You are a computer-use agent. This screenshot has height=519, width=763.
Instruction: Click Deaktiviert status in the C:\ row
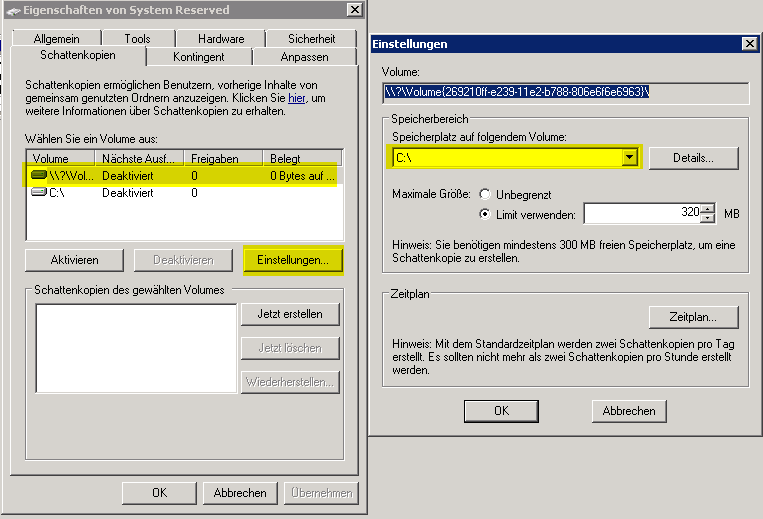[127, 193]
